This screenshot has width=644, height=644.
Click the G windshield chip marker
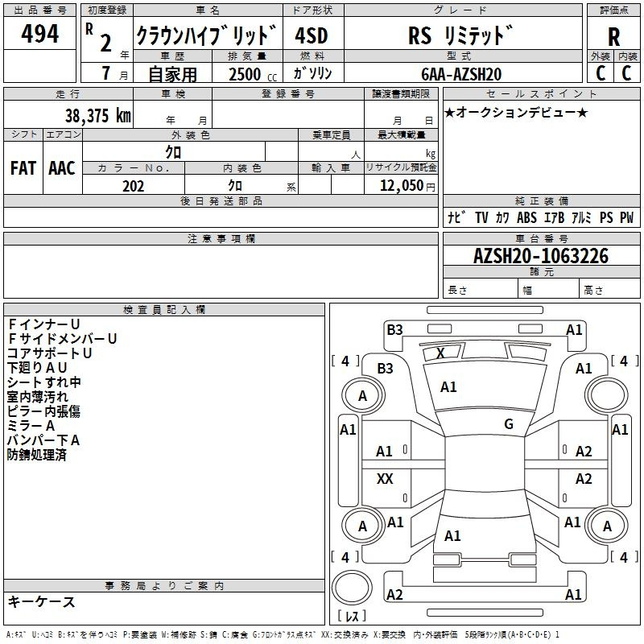(509, 424)
